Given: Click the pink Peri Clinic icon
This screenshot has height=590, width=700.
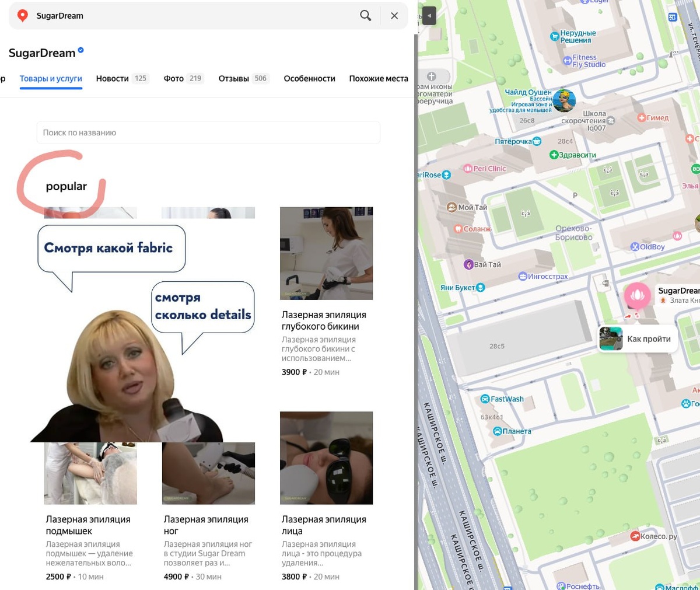Looking at the screenshot, I should [468, 169].
